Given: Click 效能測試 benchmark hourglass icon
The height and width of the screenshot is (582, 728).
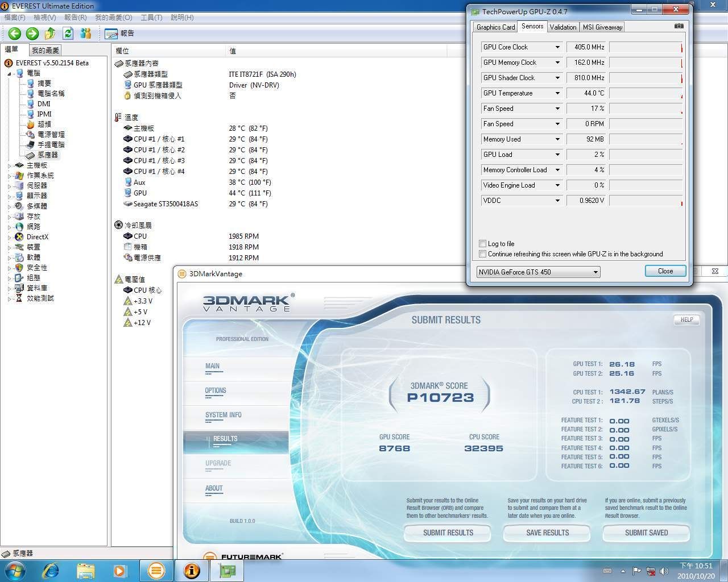Looking at the screenshot, I should point(19,298).
